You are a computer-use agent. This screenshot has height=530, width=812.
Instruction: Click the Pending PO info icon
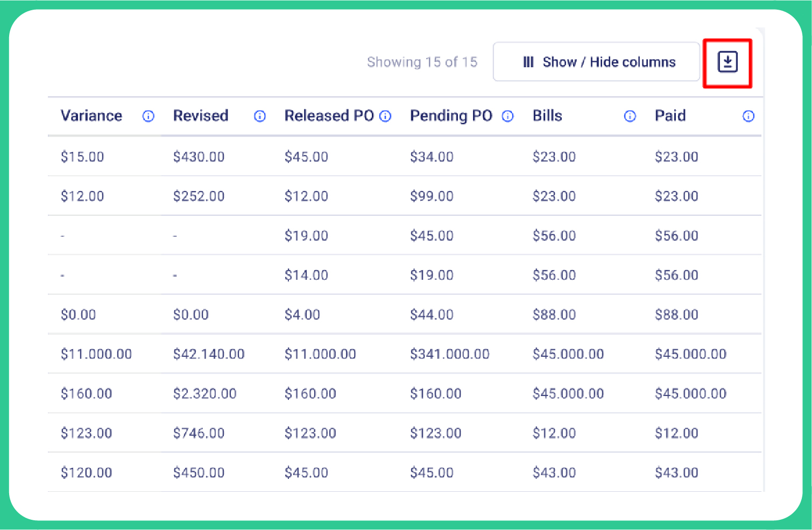507,116
